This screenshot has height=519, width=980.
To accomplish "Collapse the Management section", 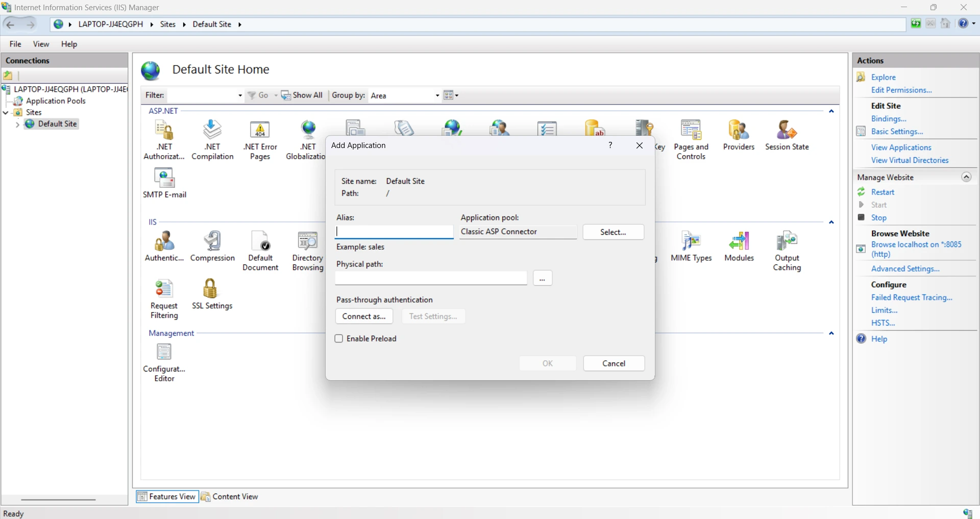I will point(831,333).
